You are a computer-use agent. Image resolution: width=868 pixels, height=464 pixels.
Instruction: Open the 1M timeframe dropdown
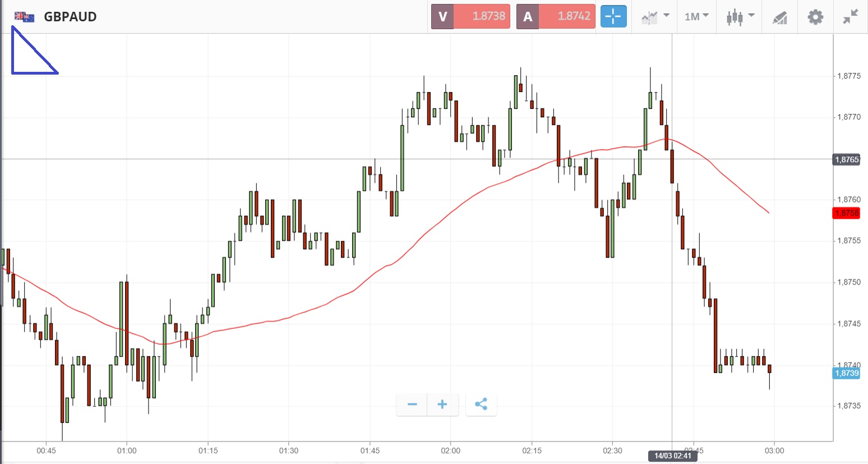point(696,17)
